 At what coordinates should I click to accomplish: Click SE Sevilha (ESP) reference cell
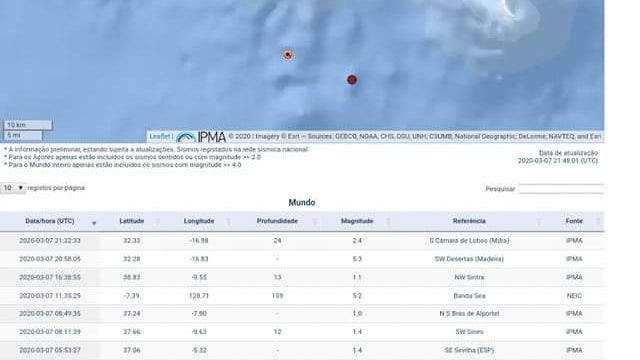(469, 350)
